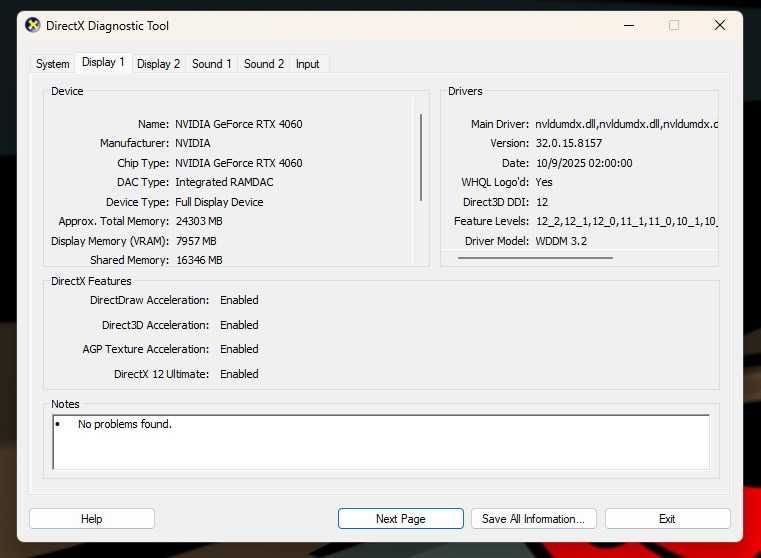Click the driver date 10/9/2025 02:00:00

point(584,163)
